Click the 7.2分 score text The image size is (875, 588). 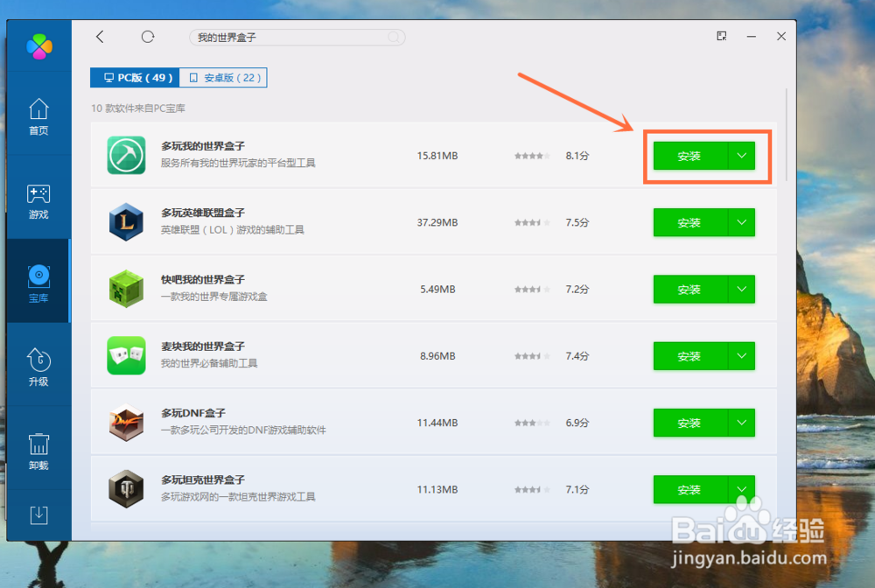coord(577,290)
